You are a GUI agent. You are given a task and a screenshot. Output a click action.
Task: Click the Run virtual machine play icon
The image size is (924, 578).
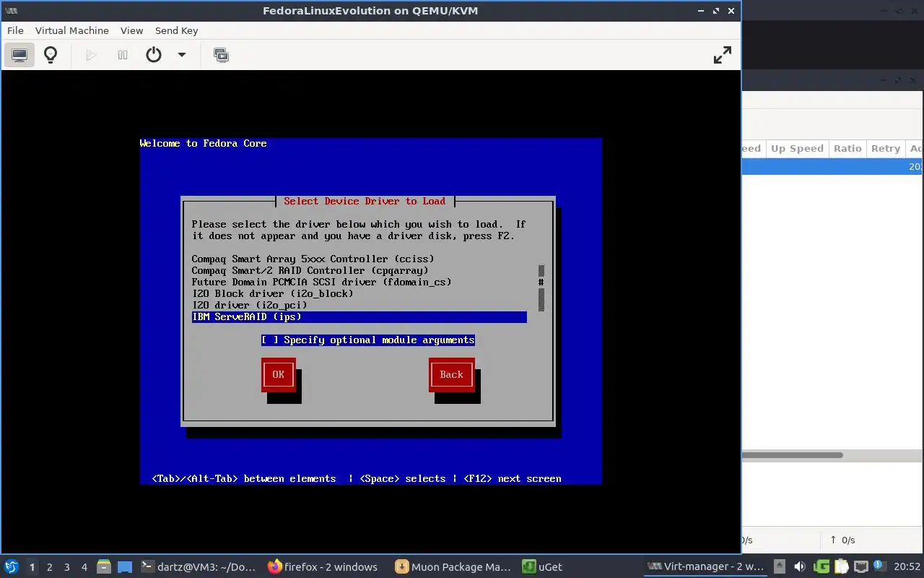[x=91, y=55]
